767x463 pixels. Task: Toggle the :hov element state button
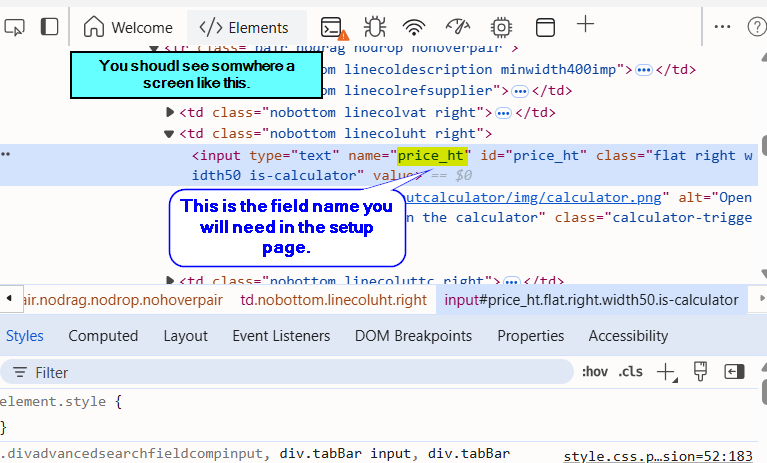tap(594, 372)
